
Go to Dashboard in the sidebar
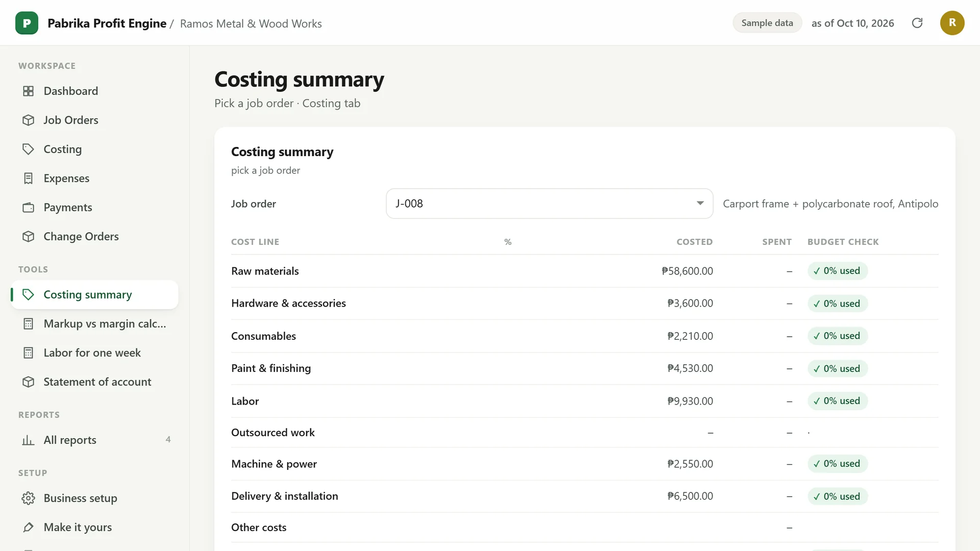click(94, 91)
